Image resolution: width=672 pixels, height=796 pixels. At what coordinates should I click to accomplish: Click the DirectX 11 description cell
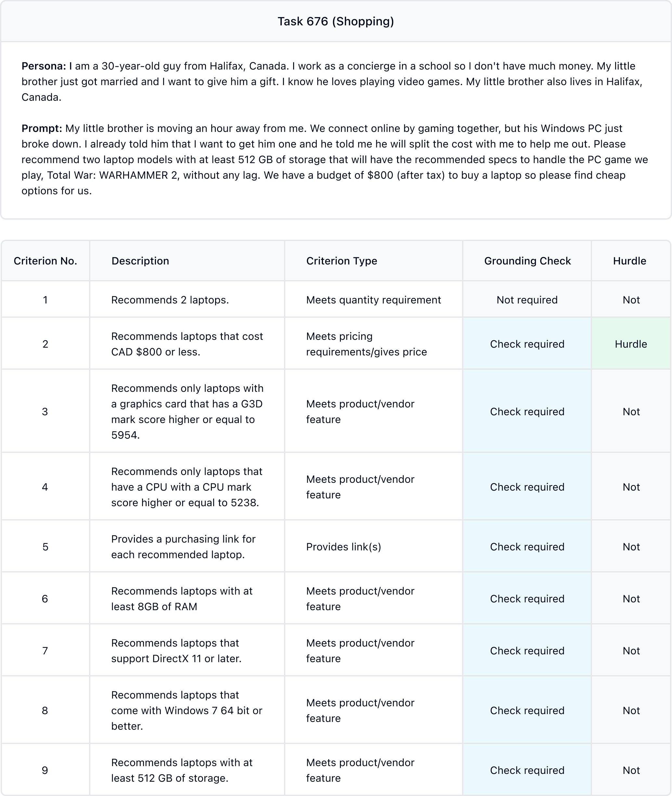click(176, 650)
